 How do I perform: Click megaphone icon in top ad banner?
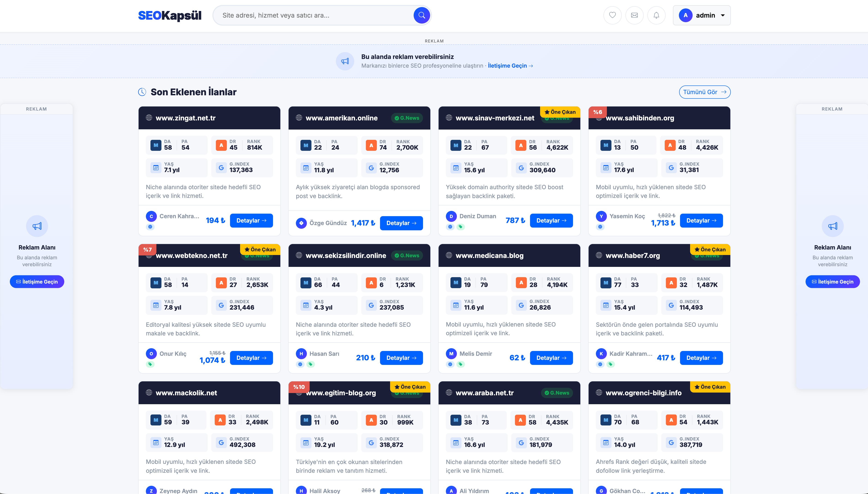345,61
